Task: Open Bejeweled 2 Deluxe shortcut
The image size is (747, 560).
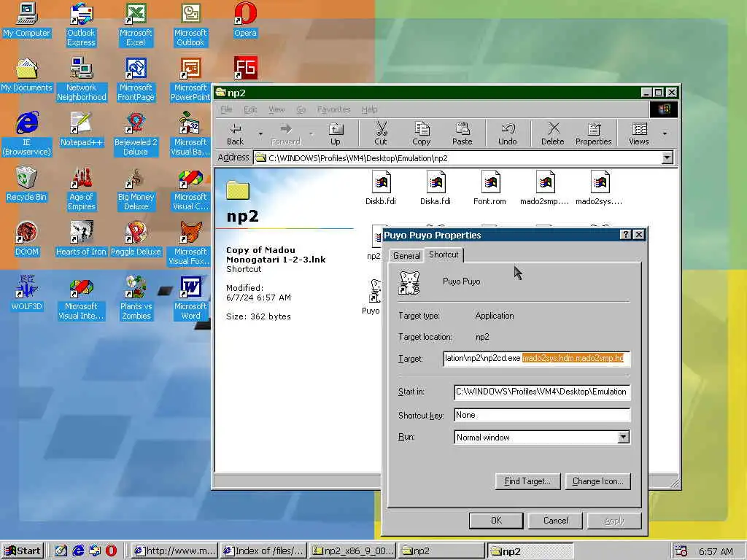Action: click(x=136, y=134)
